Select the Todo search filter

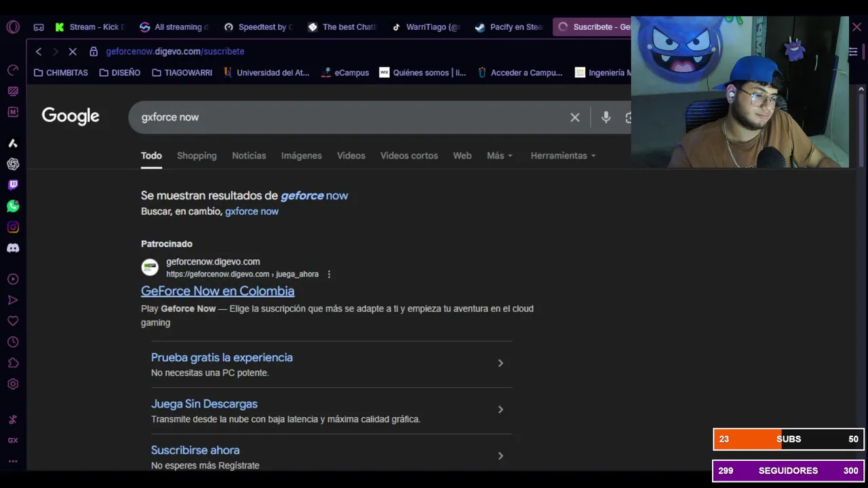coord(151,156)
